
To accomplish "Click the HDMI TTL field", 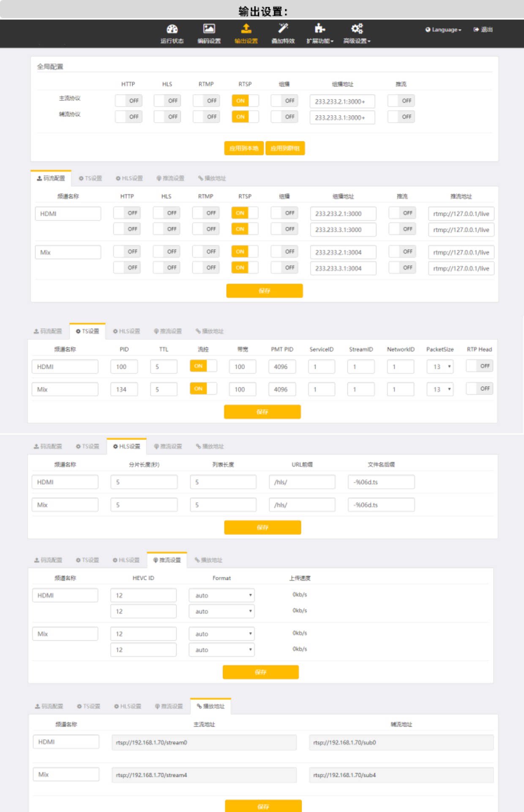I will click(164, 367).
